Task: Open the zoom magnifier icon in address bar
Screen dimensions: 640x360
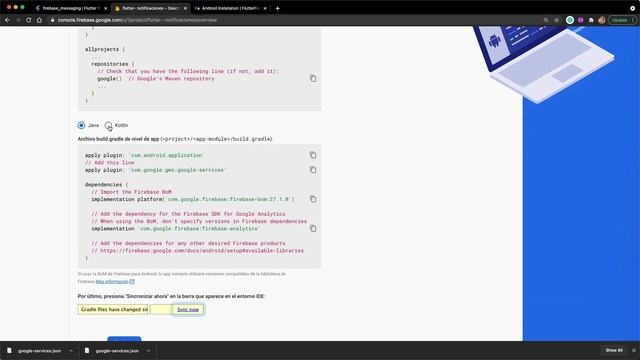Action: click(546, 20)
